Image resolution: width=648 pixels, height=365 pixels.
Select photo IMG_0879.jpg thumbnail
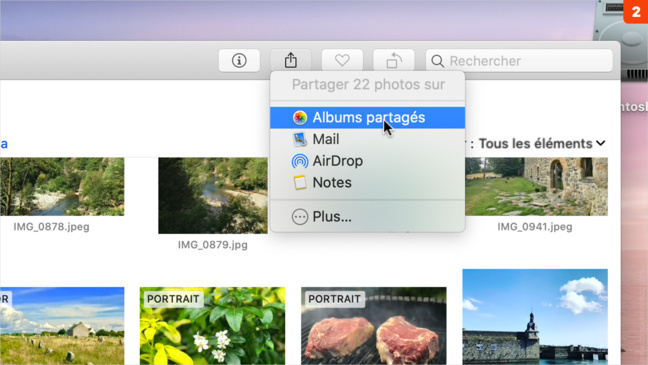(213, 196)
